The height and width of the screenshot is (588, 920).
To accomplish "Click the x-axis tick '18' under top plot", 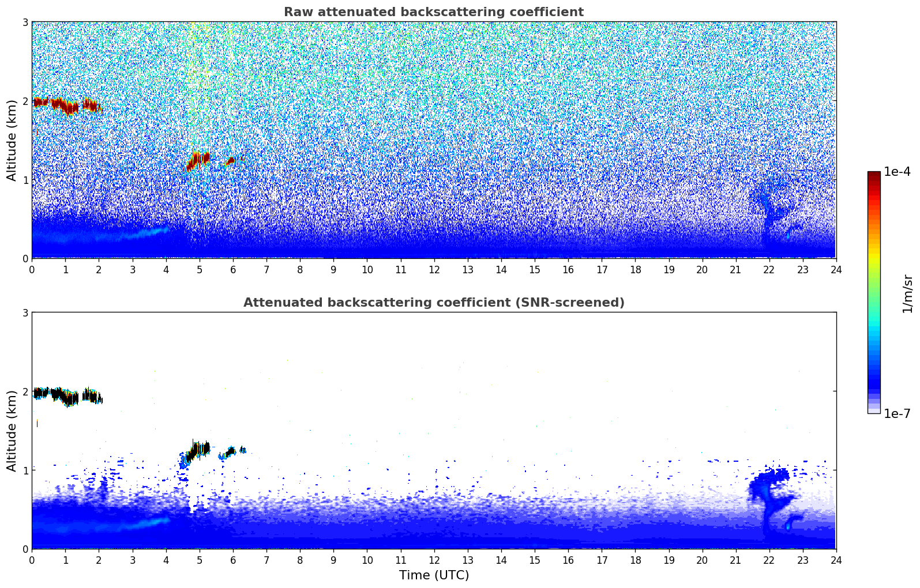I will click(635, 269).
